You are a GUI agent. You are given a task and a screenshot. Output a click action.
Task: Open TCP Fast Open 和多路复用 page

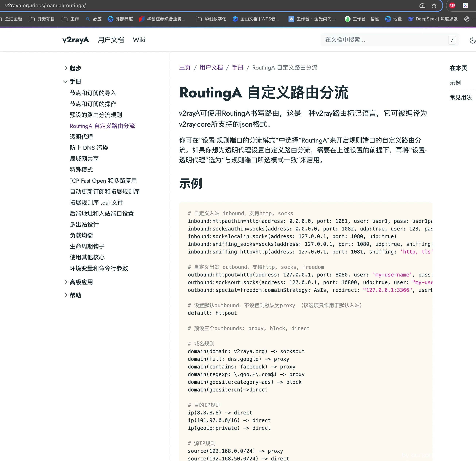click(x=103, y=180)
